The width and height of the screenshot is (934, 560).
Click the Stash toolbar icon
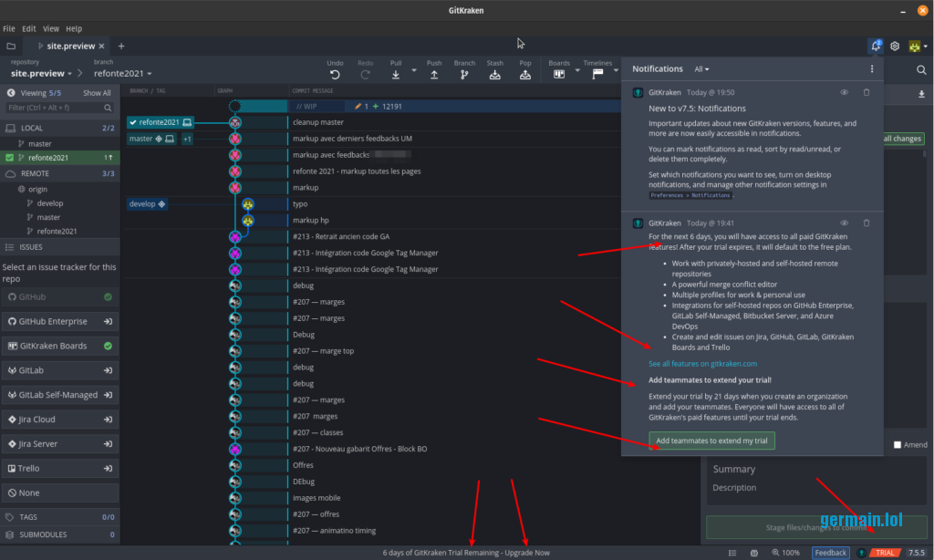(x=494, y=74)
